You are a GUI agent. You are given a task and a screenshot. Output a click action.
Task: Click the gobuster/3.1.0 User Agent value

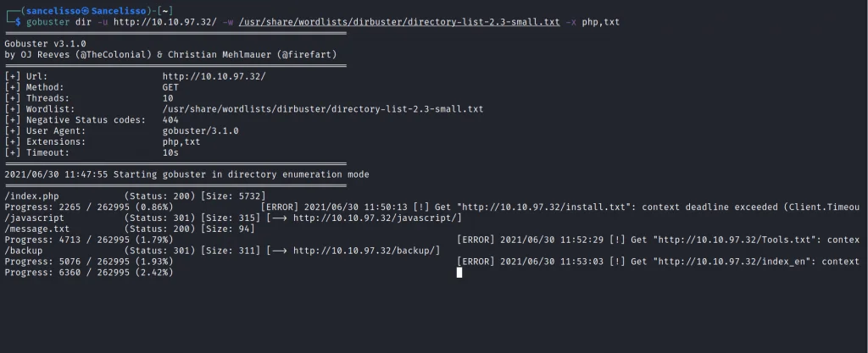[200, 130]
